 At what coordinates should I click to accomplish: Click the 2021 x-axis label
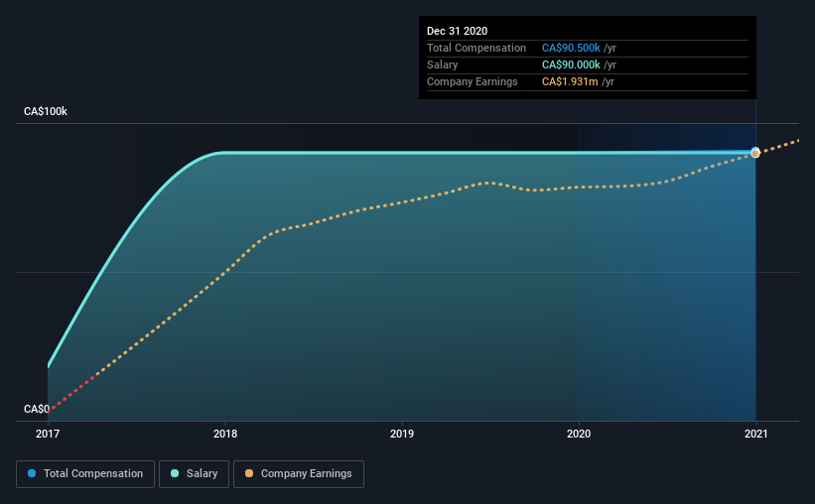pos(755,434)
